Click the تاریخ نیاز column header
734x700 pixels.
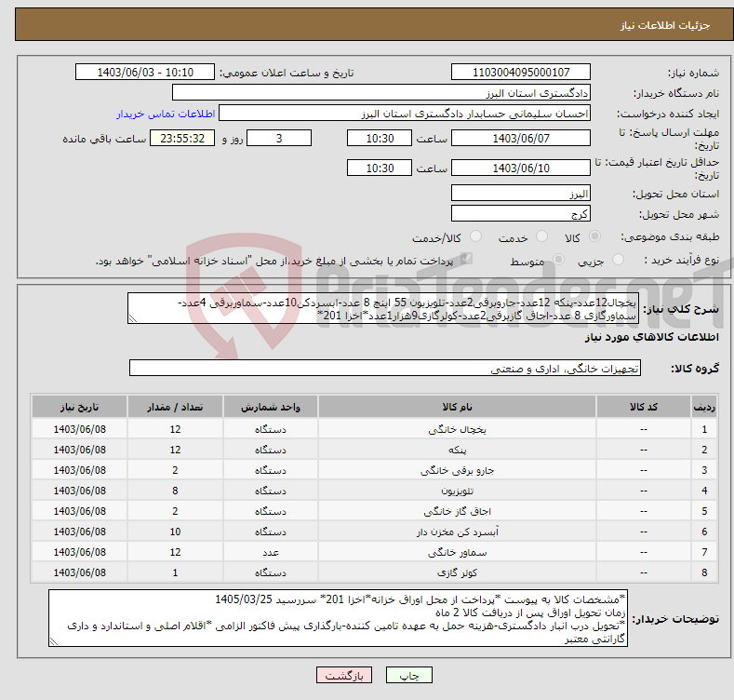click(x=80, y=407)
